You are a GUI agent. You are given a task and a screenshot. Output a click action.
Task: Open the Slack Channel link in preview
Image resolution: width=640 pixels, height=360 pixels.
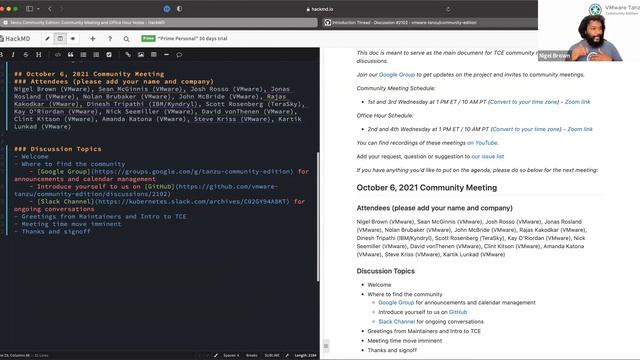tap(396, 322)
